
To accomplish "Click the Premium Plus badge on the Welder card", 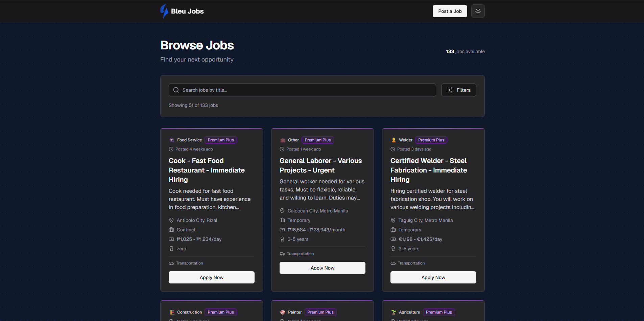I will (431, 140).
